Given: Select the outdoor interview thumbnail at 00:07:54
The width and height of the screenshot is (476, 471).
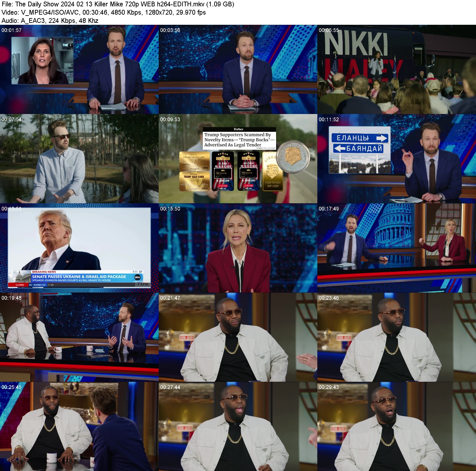Looking at the screenshot, I should [79, 159].
